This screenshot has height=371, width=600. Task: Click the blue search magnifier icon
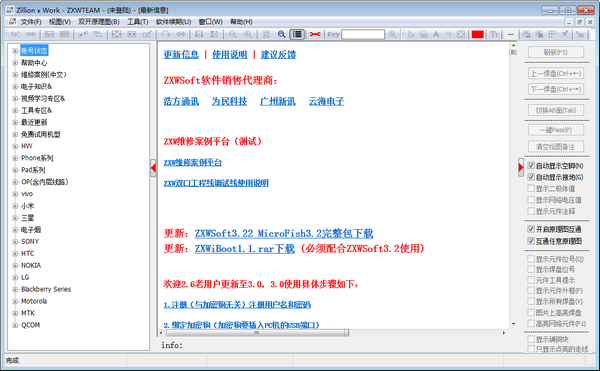(282, 34)
